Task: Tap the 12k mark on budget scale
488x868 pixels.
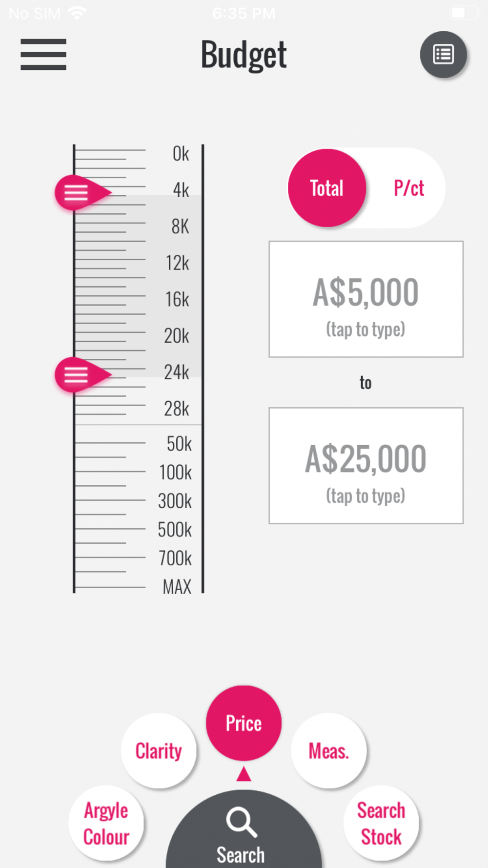Action: coord(177,263)
